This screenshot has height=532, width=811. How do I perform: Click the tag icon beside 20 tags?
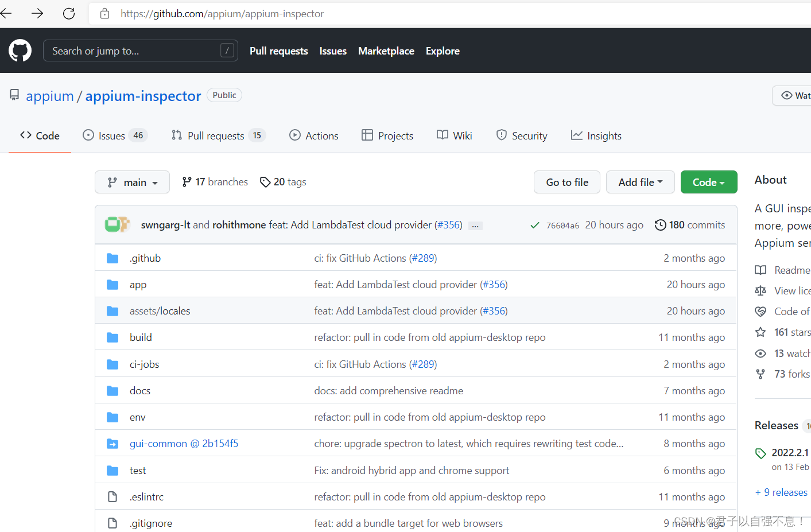coord(265,182)
